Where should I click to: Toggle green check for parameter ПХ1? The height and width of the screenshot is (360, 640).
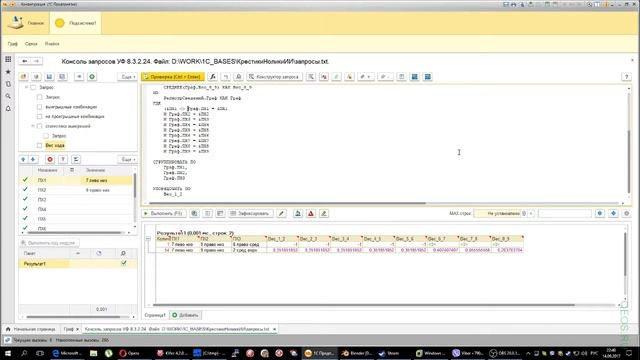click(25, 180)
